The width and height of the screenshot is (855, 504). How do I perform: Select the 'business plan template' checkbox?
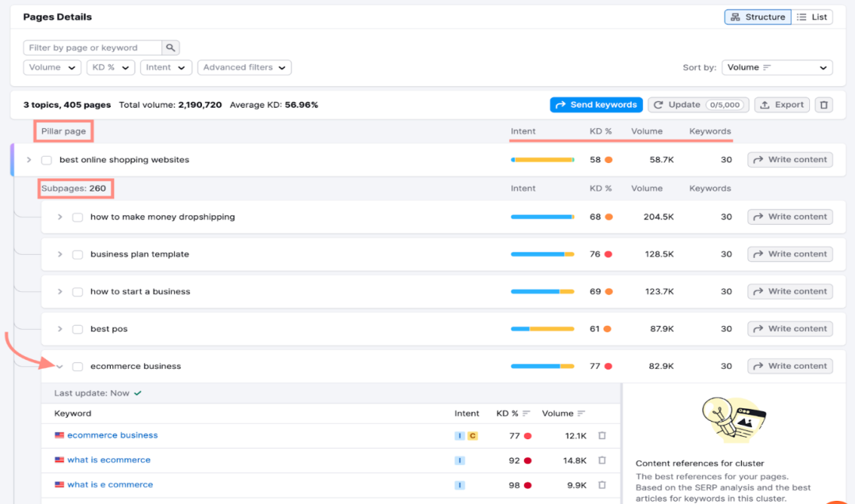(78, 255)
